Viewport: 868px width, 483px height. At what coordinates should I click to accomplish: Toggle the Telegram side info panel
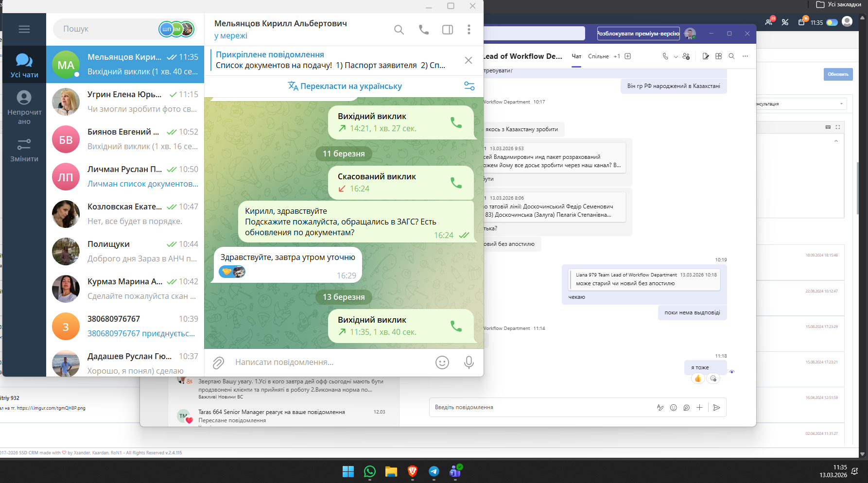[x=448, y=30]
